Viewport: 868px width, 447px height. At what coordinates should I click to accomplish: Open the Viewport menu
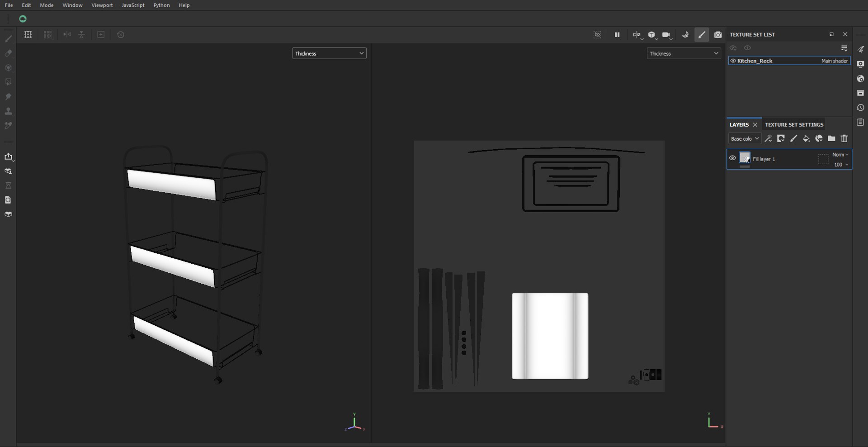102,5
